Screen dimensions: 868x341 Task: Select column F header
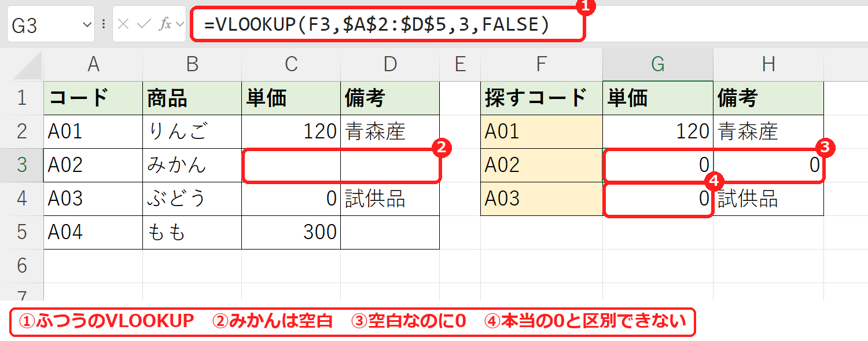[542, 65]
